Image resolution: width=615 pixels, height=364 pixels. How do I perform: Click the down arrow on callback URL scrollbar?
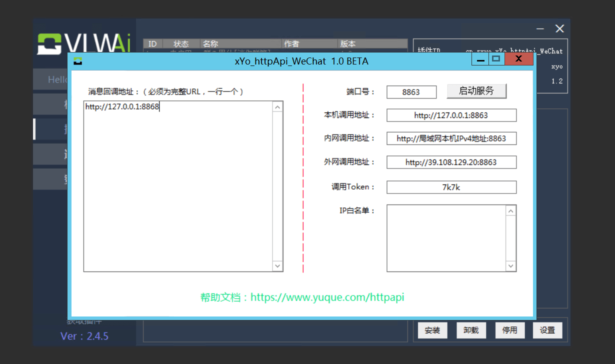point(277,266)
